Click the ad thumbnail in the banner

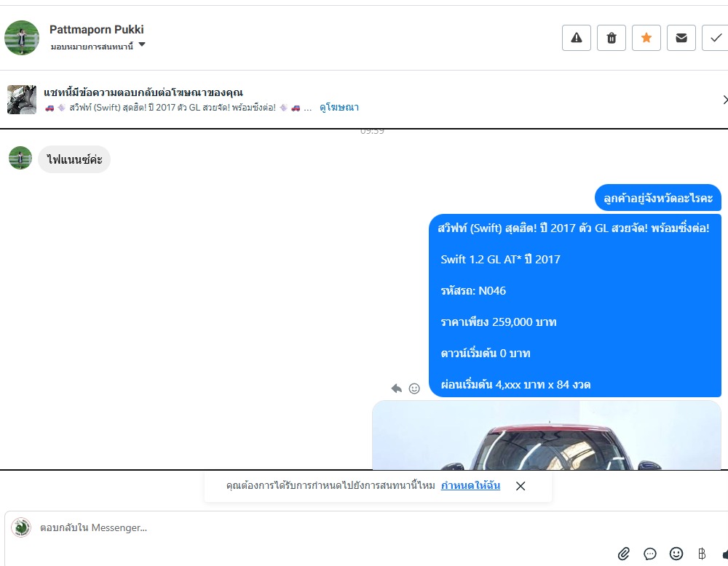click(22, 99)
